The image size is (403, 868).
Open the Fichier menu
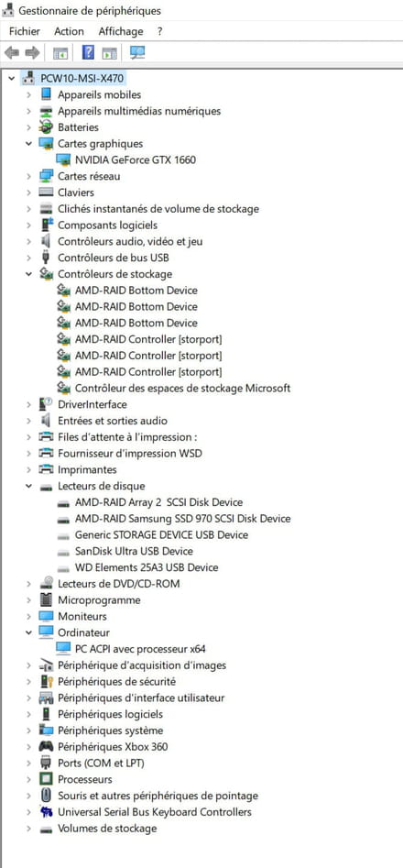25,31
